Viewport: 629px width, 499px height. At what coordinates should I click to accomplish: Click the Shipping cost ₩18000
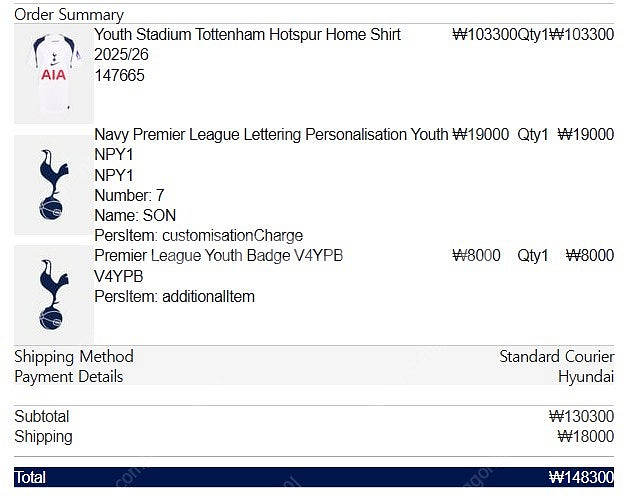pos(585,436)
